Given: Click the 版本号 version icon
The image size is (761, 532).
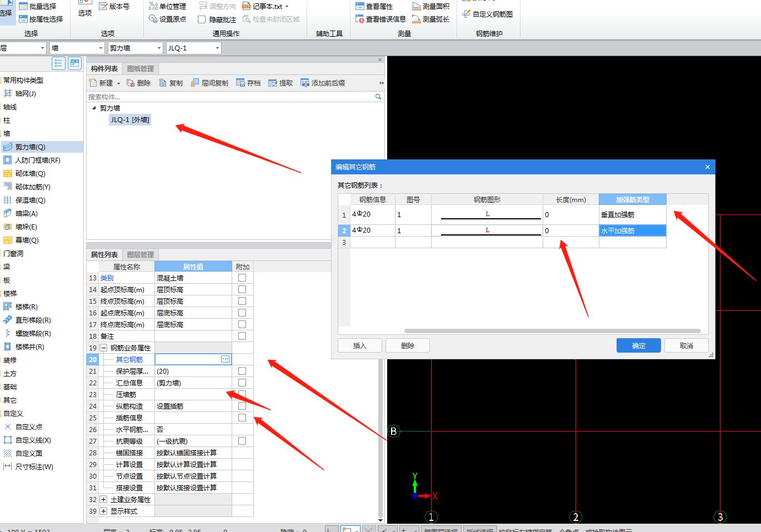Looking at the screenshot, I should point(114,6).
